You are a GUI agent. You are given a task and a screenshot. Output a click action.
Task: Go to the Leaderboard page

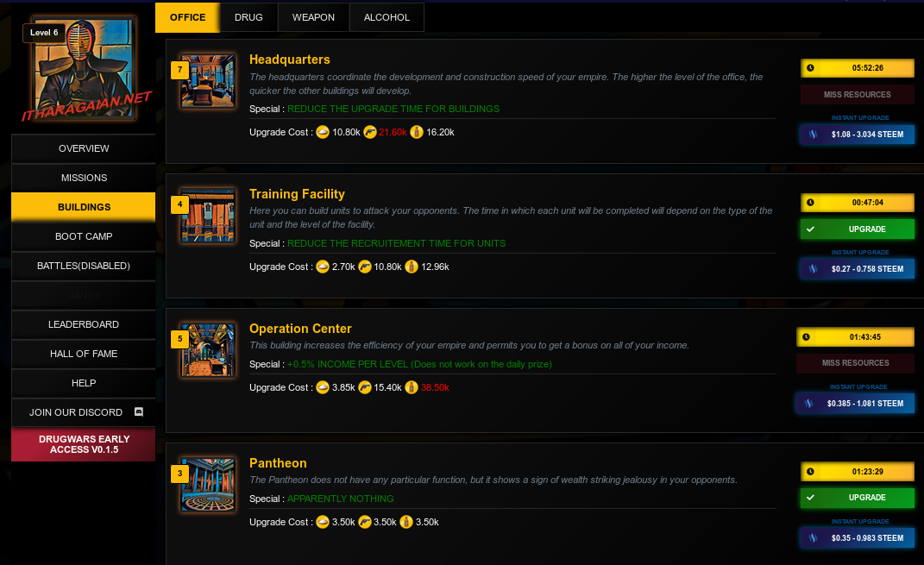(84, 324)
